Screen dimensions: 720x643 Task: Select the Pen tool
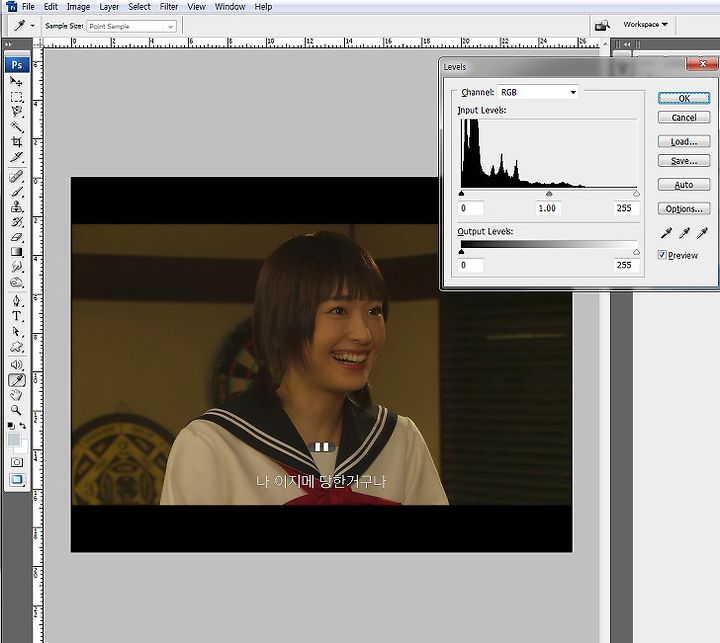pos(16,301)
